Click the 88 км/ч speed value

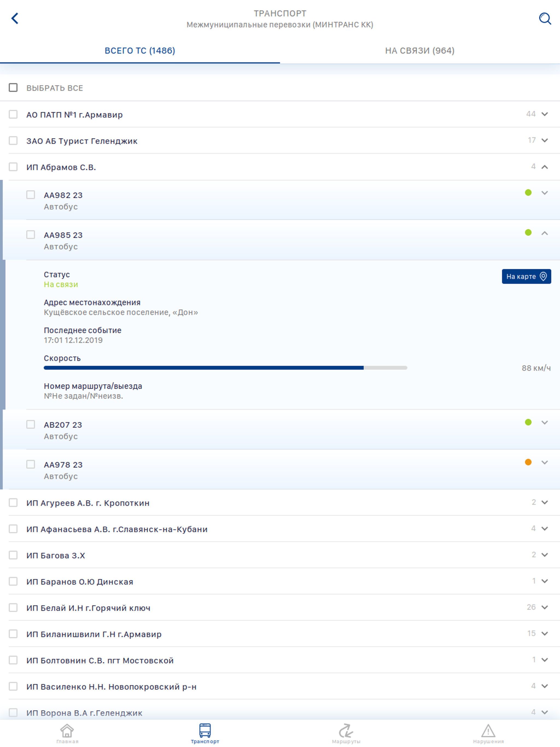click(x=536, y=368)
